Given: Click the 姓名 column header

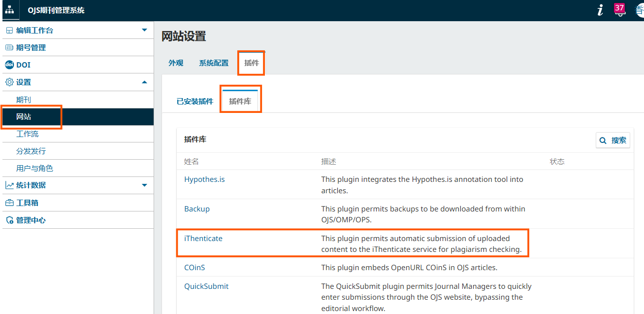Looking at the screenshot, I should pyautogui.click(x=192, y=162).
